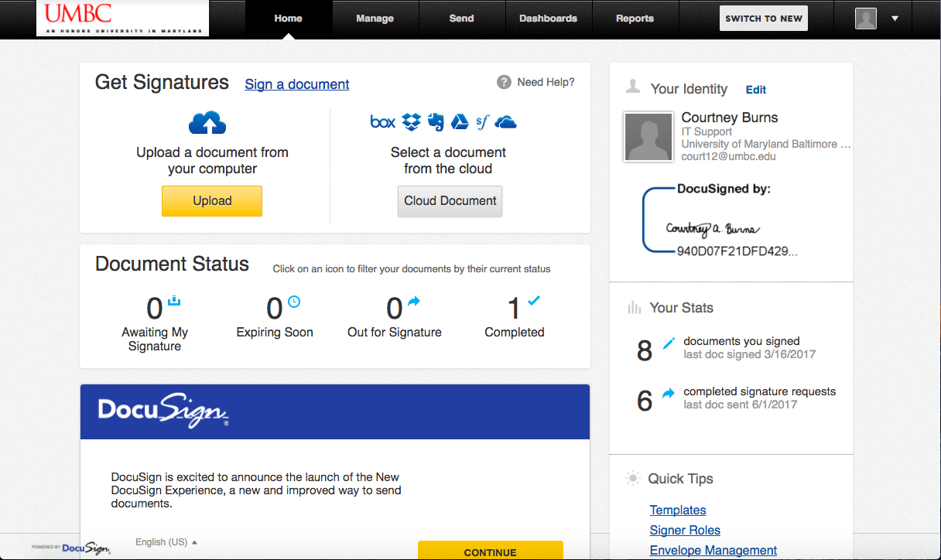The image size is (941, 560).
Task: Click the Cloud Document button
Action: [x=450, y=200]
